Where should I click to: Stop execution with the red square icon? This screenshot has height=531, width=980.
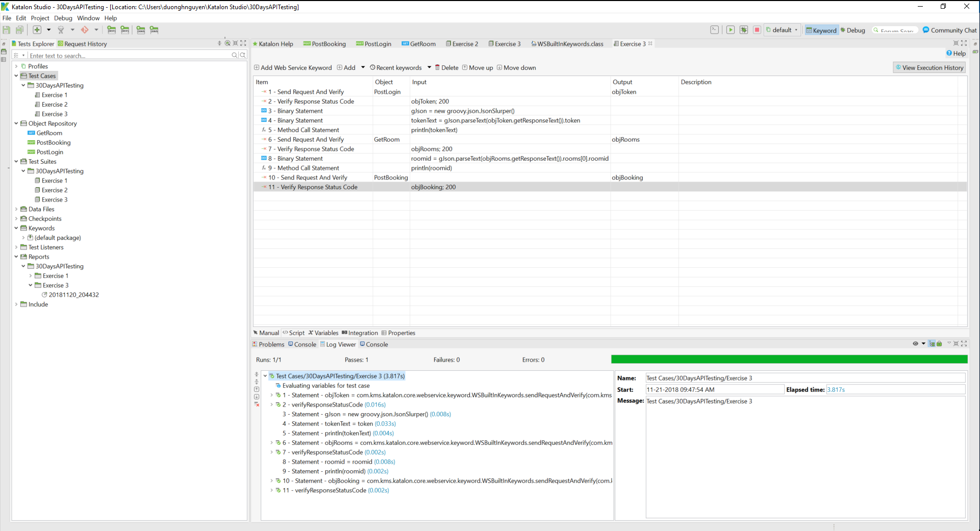(x=757, y=30)
